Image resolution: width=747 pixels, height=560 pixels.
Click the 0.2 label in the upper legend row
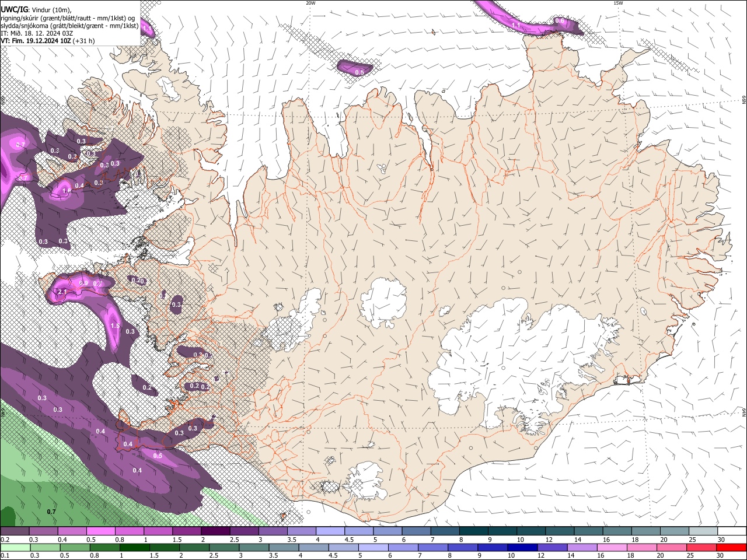5,540
